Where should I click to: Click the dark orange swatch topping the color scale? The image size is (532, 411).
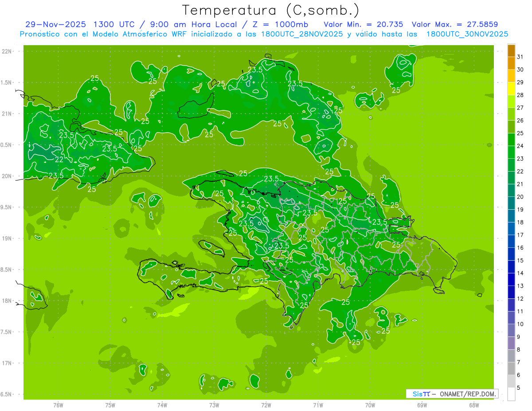tap(511, 51)
